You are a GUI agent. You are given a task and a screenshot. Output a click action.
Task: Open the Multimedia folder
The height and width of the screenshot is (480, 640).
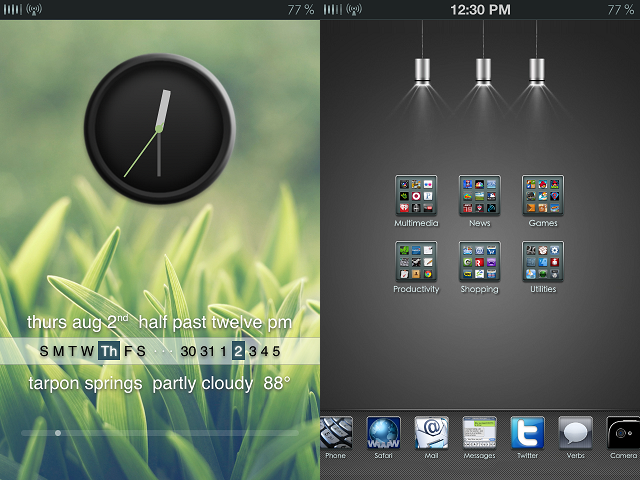(x=416, y=196)
